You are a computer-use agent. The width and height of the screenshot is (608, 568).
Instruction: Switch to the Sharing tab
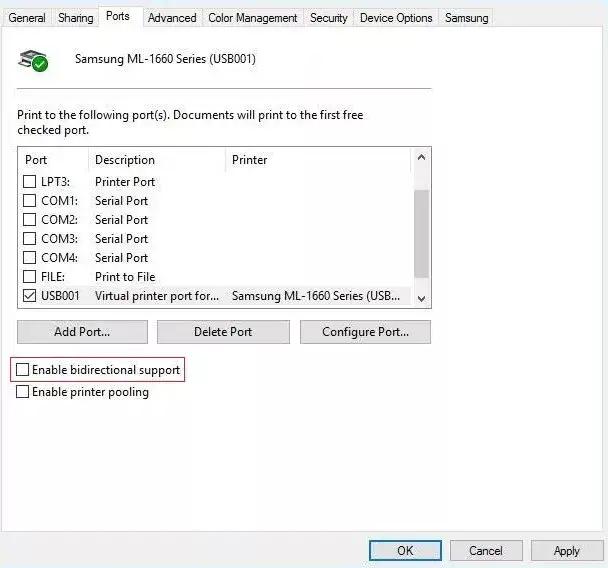point(76,18)
